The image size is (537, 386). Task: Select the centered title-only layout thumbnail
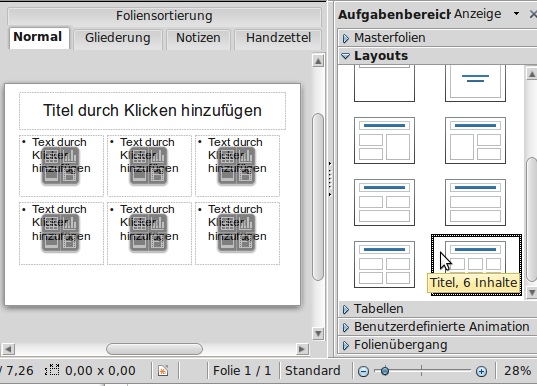(x=475, y=84)
